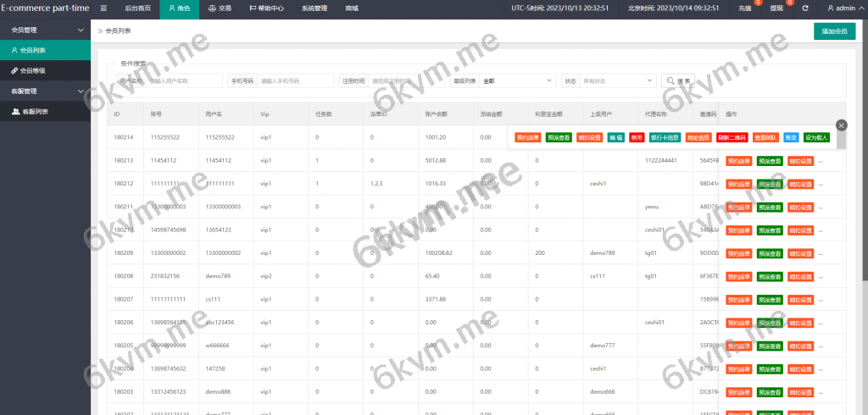
Task: Click agent name 1122244441
Action: click(661, 160)
